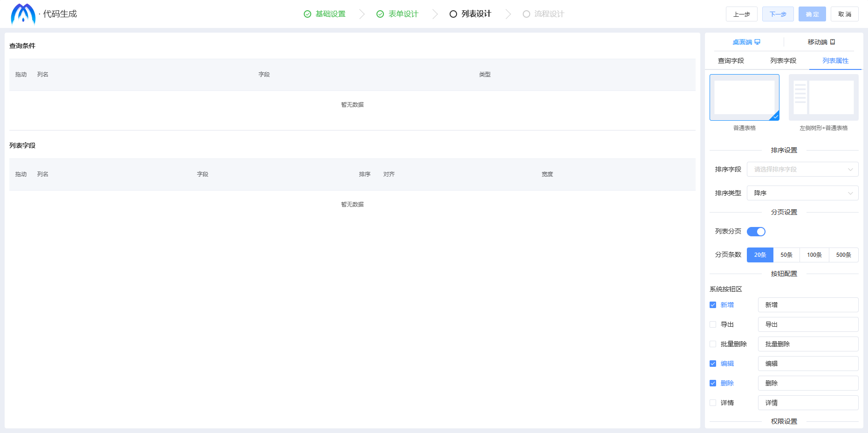This screenshot has width=868, height=433.
Task: Click the 新增 label text field
Action: 808,305
